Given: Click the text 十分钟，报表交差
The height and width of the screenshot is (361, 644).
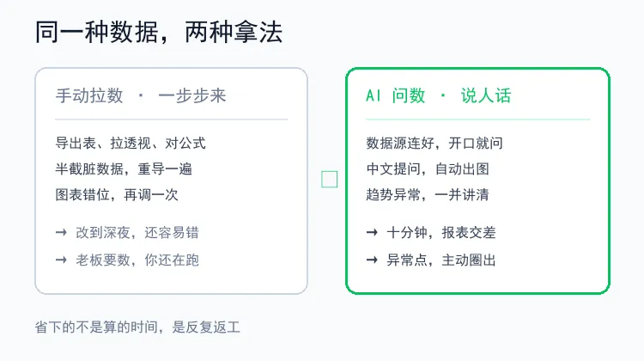Looking at the screenshot, I should click(441, 233).
